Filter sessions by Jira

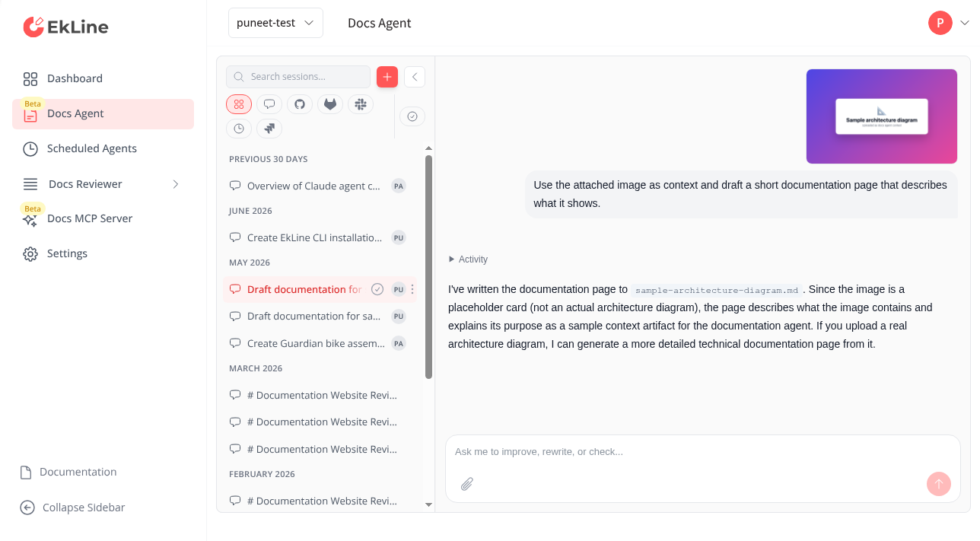(269, 129)
